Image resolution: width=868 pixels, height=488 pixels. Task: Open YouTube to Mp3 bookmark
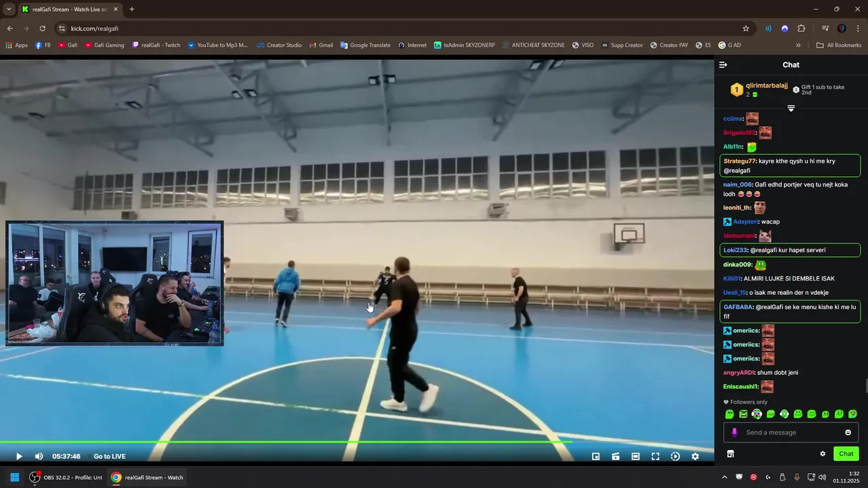pyautogui.click(x=218, y=45)
